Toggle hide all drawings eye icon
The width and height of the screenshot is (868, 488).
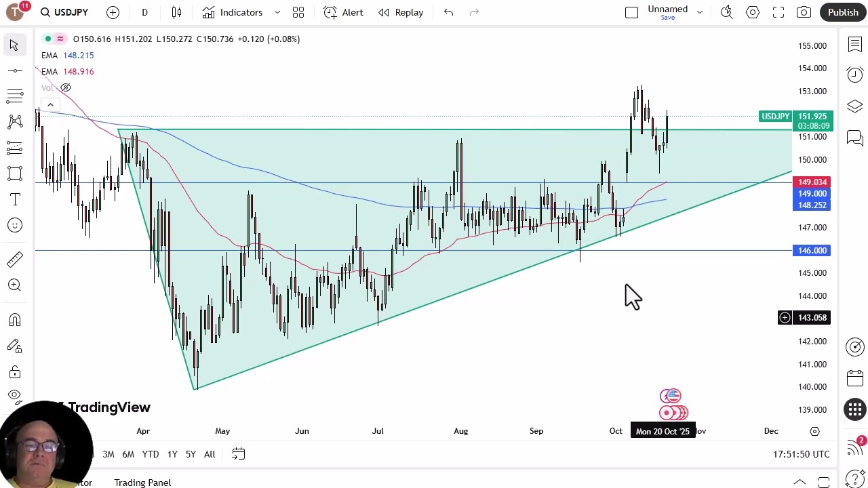(x=14, y=395)
